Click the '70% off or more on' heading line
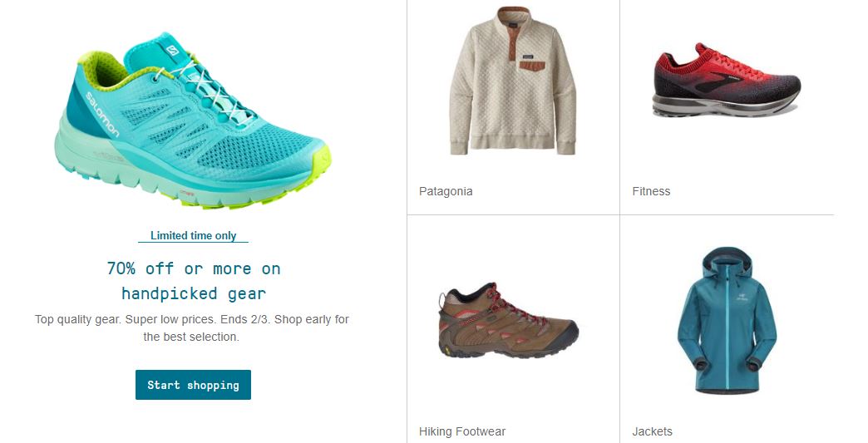 click(x=194, y=268)
